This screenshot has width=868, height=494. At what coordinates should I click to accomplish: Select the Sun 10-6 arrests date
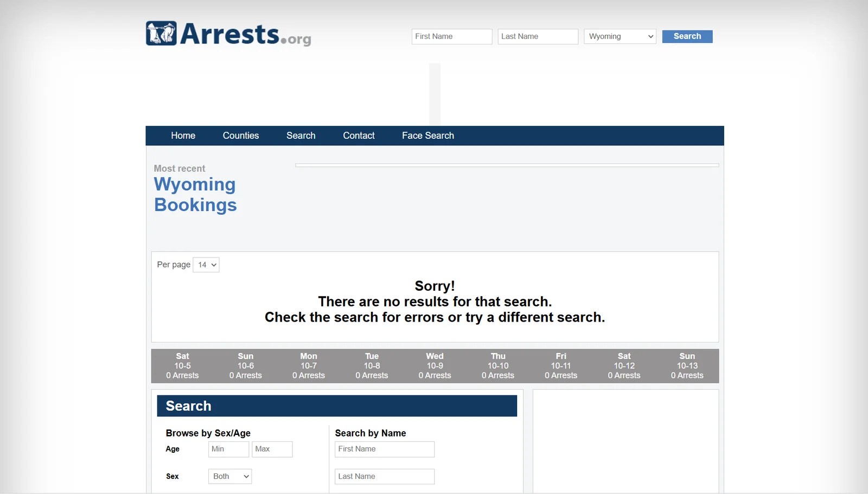246,366
